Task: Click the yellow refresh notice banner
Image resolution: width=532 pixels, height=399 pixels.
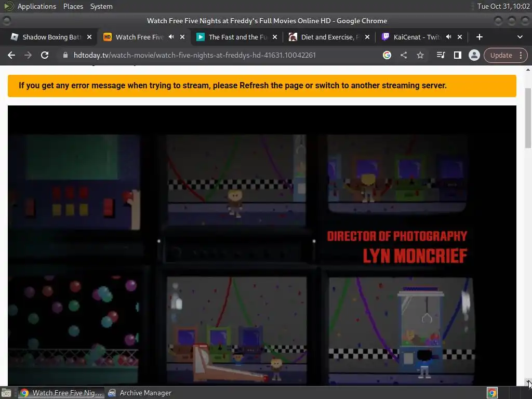Action: [262, 86]
